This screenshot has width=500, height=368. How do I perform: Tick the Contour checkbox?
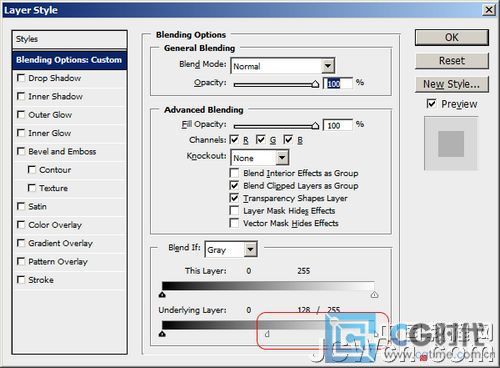point(32,170)
